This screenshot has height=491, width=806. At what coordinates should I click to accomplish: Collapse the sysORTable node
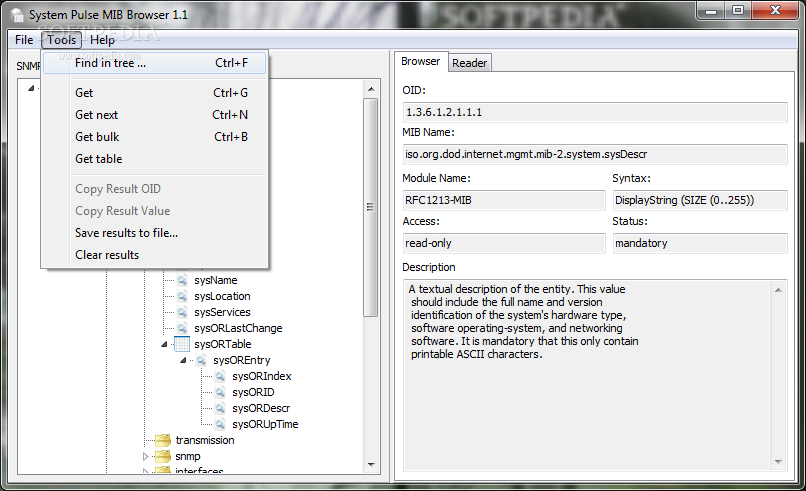(x=164, y=344)
